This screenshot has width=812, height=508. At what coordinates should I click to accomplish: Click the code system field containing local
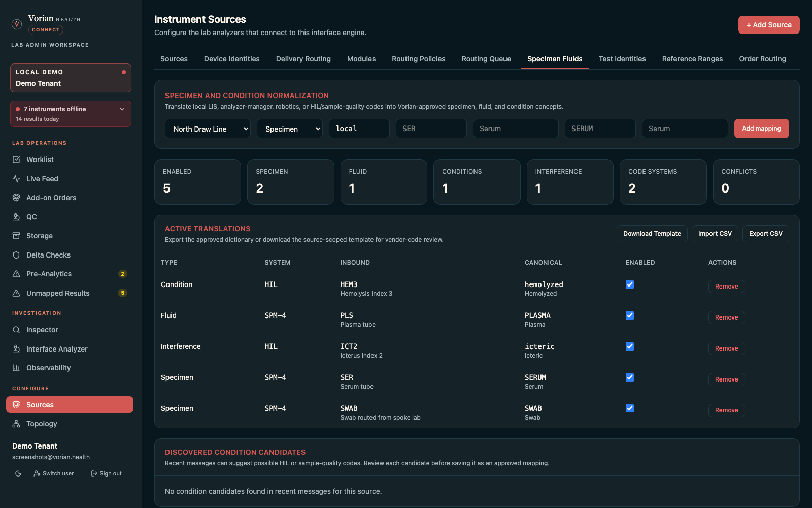[359, 129]
